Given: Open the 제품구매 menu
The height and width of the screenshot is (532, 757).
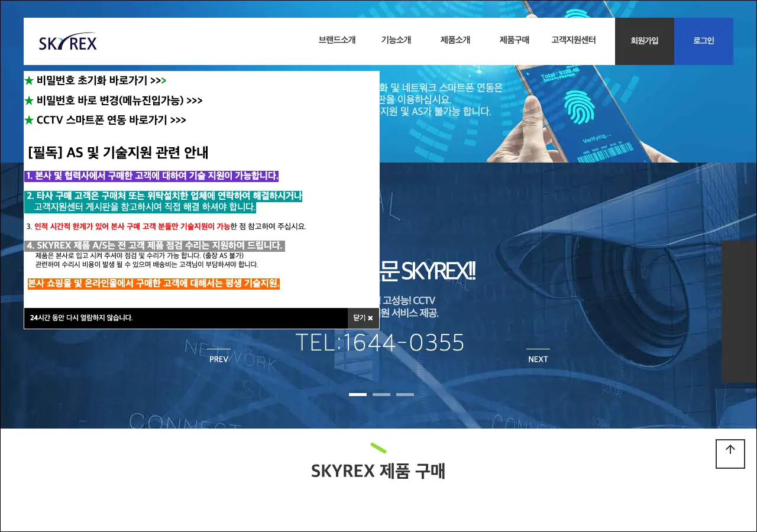Looking at the screenshot, I should pos(515,40).
